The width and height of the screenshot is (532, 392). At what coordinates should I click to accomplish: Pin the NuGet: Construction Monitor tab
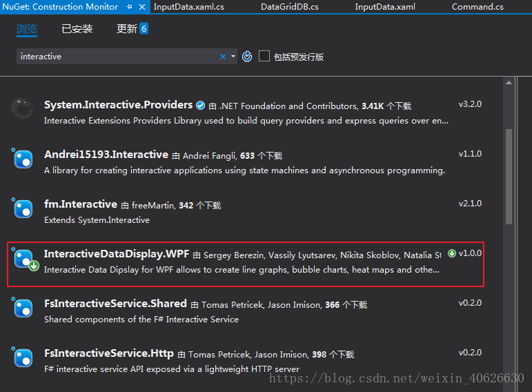[129, 7]
